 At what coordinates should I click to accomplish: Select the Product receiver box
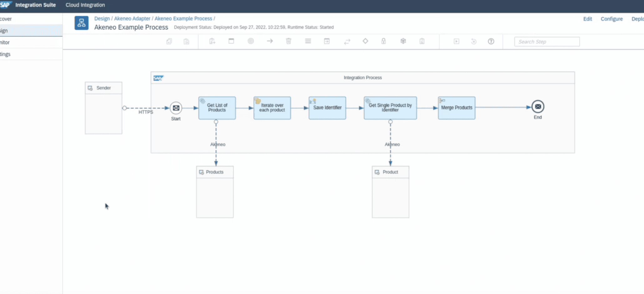(390, 192)
